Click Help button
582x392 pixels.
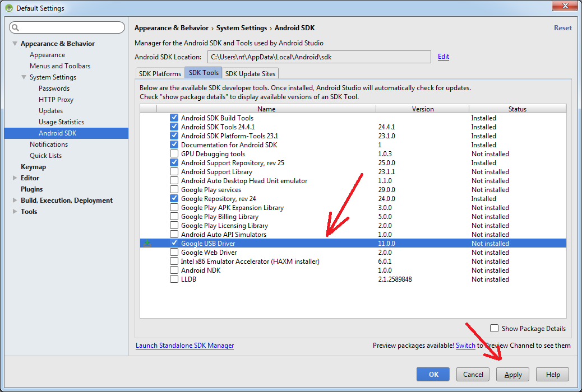point(553,374)
